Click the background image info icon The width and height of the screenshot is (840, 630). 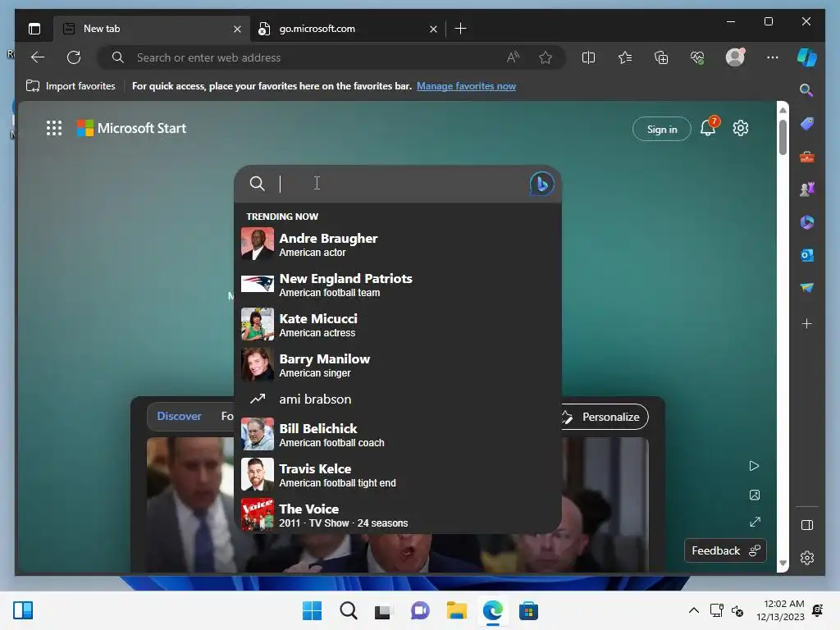point(755,495)
